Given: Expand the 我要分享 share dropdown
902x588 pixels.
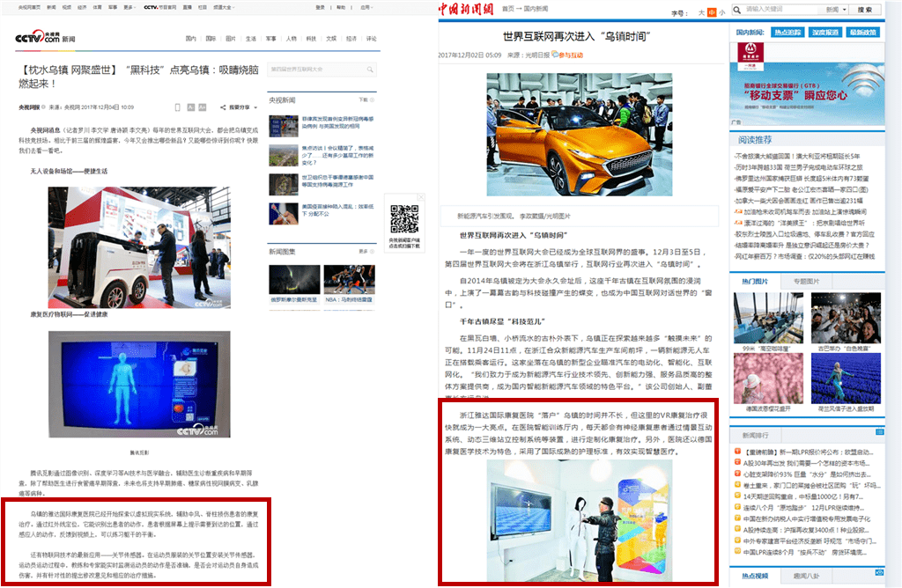Looking at the screenshot, I should [238, 107].
